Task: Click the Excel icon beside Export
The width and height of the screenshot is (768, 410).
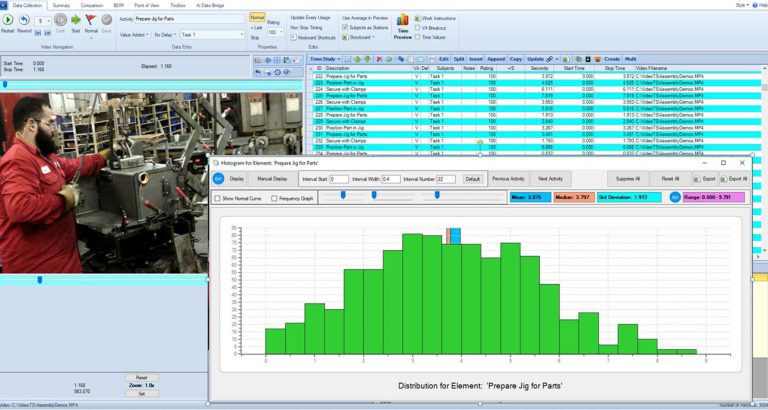Action: click(696, 179)
